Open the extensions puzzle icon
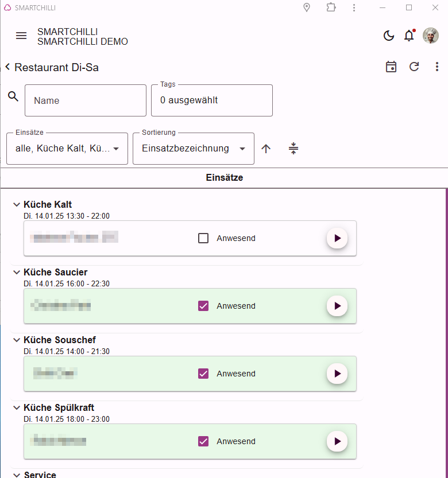The height and width of the screenshot is (478, 448). tap(331, 7)
